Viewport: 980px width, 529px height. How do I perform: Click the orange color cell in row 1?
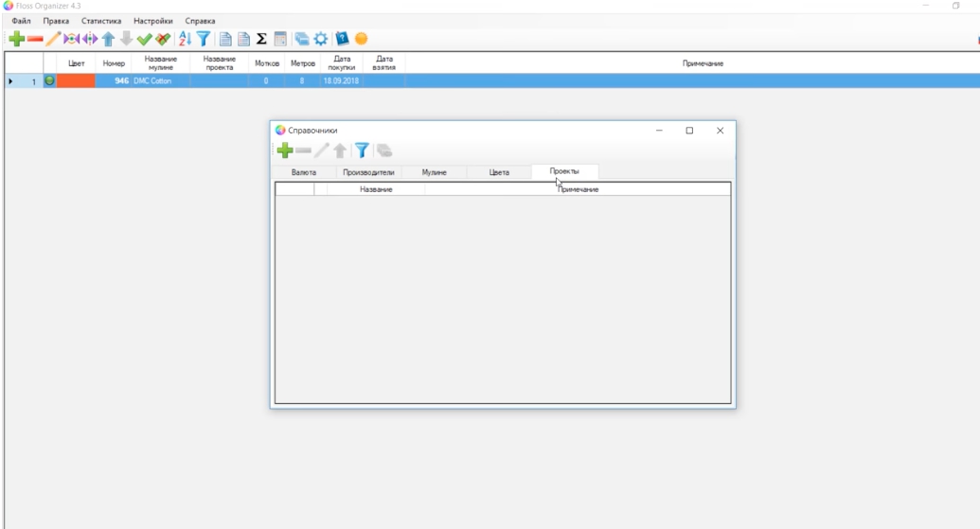pos(76,80)
